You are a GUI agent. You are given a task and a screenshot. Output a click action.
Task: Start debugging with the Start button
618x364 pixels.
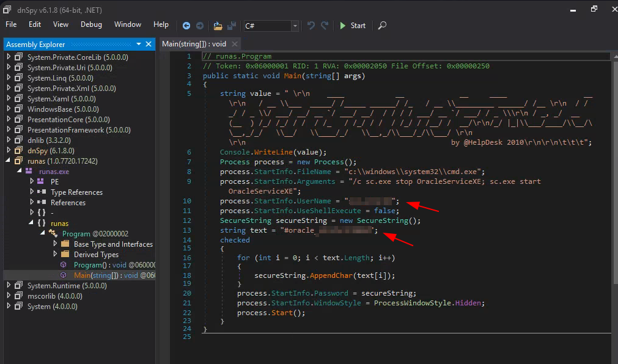353,26
